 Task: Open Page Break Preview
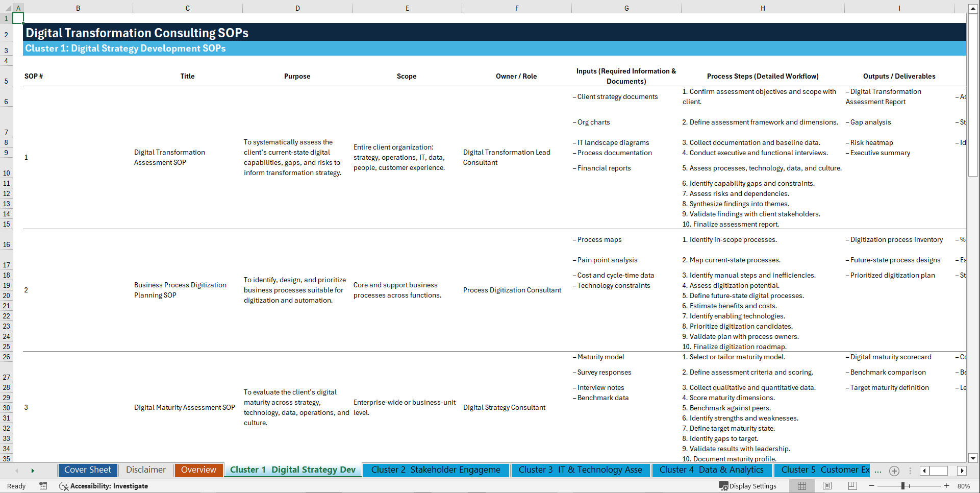[852, 486]
